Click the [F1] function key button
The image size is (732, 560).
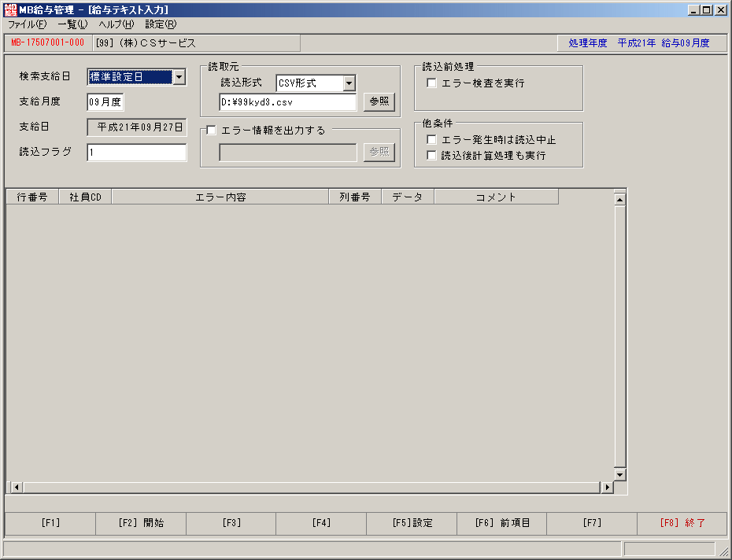pyautogui.click(x=50, y=523)
